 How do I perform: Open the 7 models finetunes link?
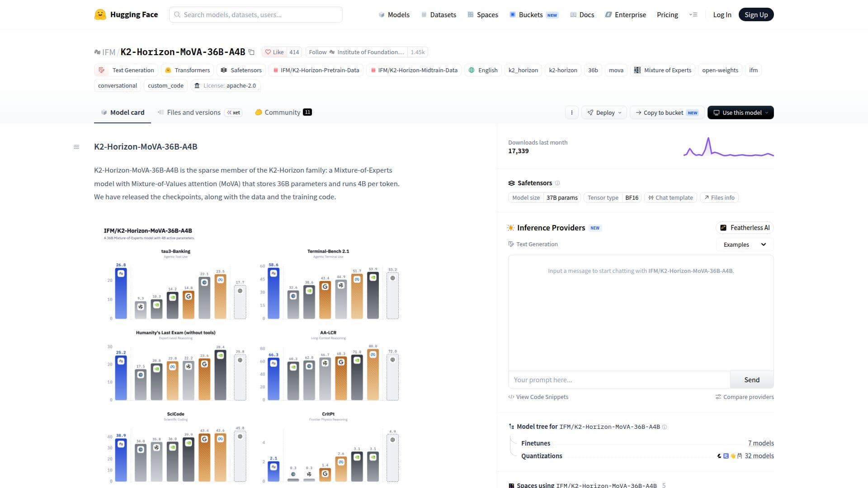761,443
